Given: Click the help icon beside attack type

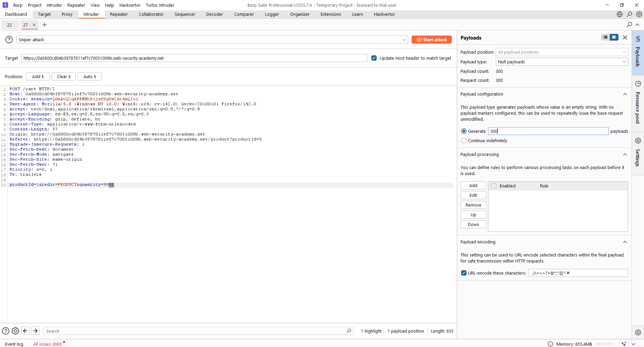Looking at the screenshot, I should (x=9, y=40).
